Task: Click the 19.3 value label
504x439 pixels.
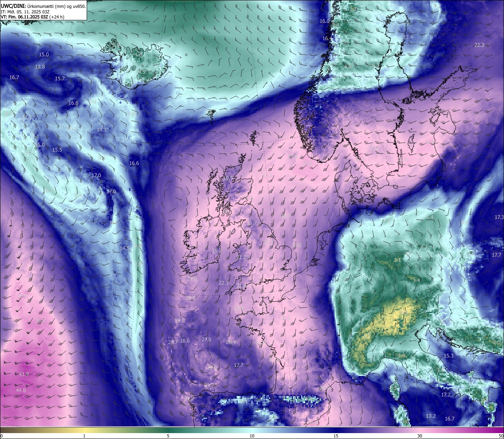Action: click(217, 250)
